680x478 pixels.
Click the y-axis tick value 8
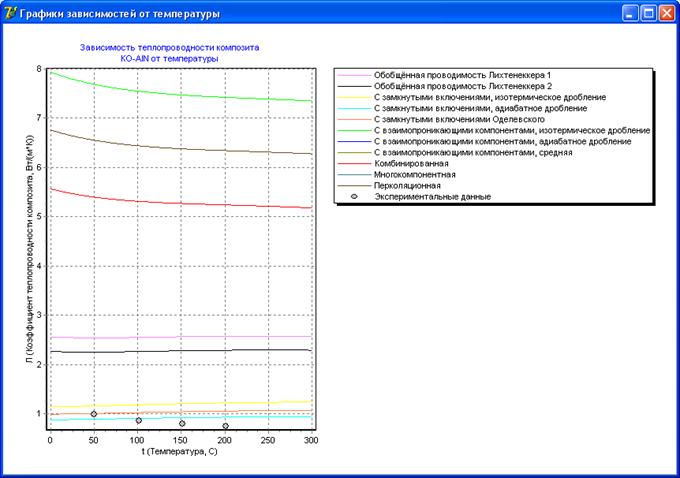(x=39, y=69)
